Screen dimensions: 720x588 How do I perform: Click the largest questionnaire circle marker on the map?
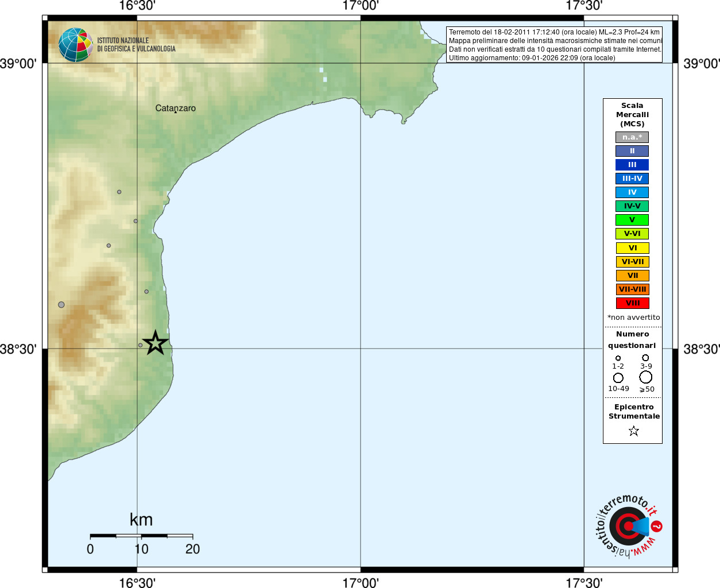coord(61,304)
